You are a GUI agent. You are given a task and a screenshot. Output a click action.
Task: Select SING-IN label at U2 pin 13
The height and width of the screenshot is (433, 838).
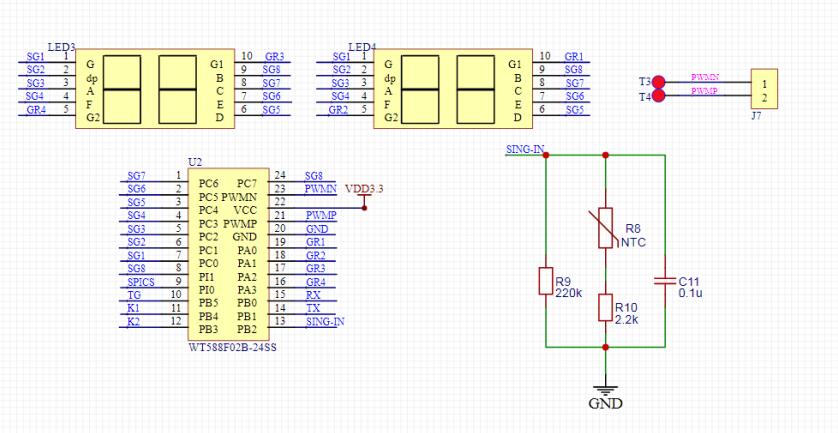click(x=325, y=321)
